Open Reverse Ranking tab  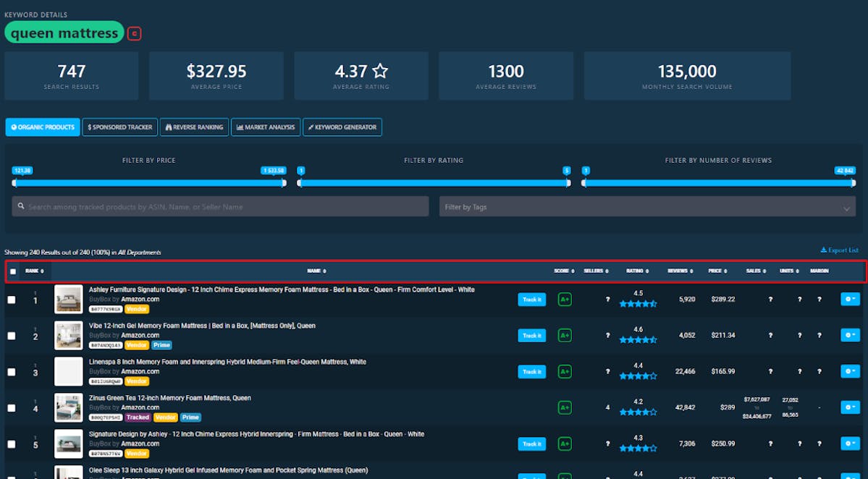click(x=194, y=127)
